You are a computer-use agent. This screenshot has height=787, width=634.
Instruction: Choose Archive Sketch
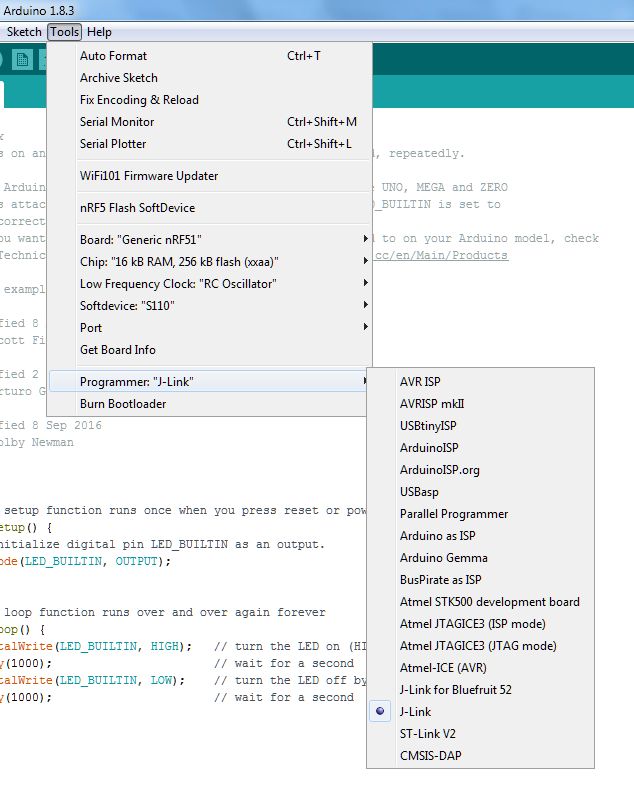click(x=210, y=78)
